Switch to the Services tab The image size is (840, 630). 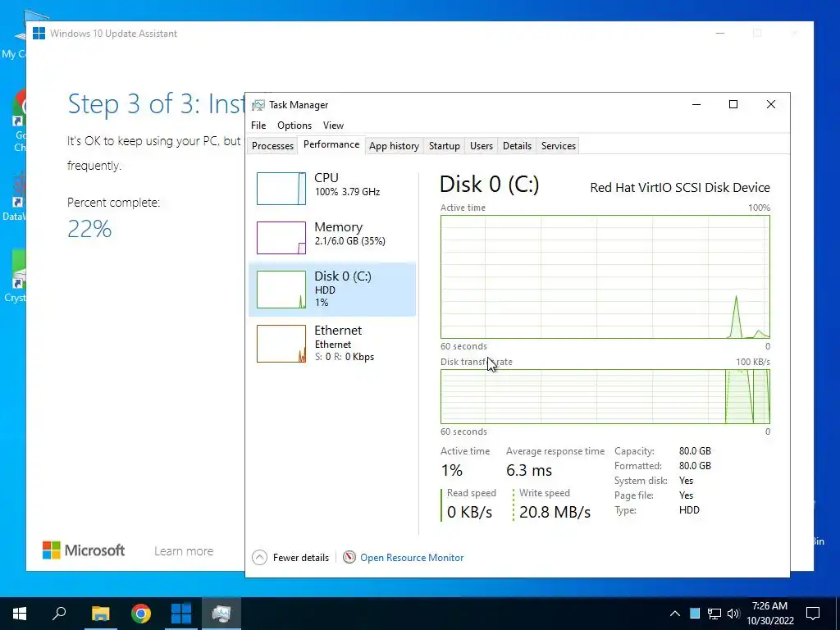(558, 146)
